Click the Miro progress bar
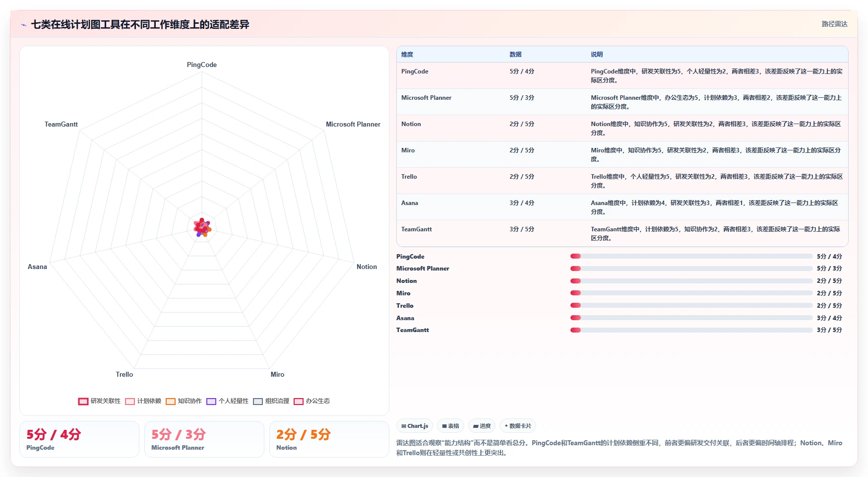 [x=691, y=293]
